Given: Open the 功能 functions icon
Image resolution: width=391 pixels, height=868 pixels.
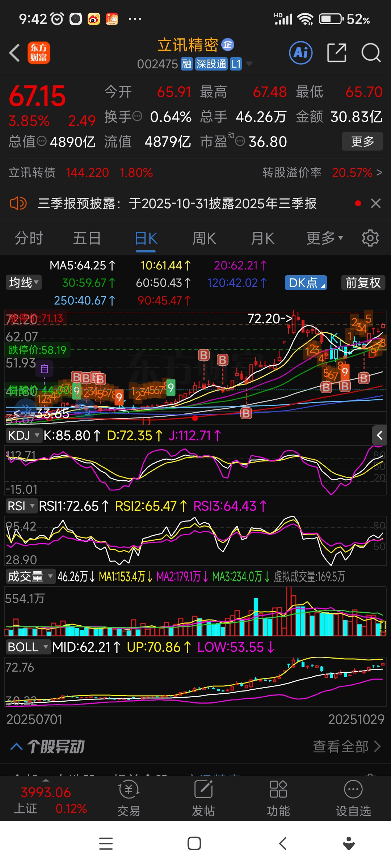Looking at the screenshot, I should 278,799.
